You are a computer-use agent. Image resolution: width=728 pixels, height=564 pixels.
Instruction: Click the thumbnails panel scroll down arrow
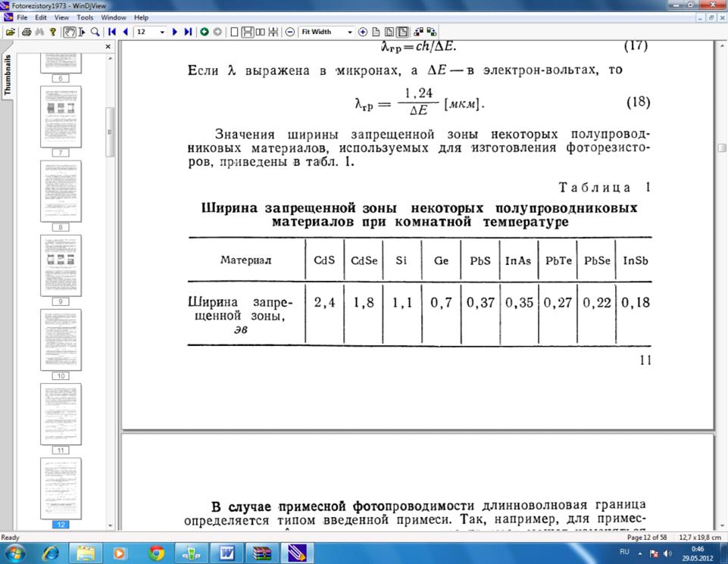(x=110, y=525)
